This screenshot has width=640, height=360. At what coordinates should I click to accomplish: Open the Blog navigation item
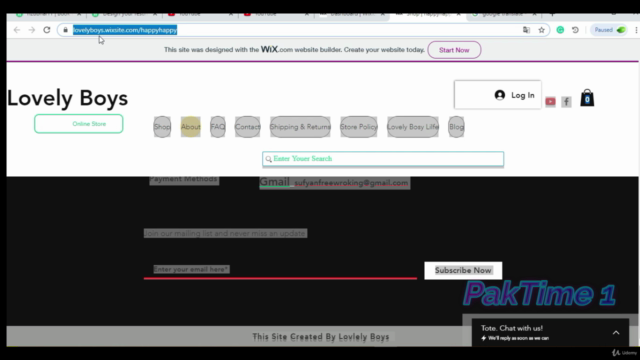[456, 127]
